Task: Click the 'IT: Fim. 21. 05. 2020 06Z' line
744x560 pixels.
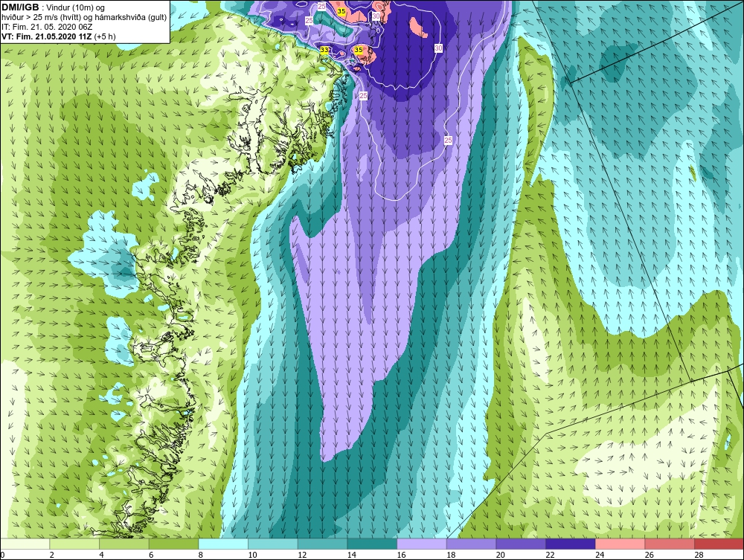Action: (47, 27)
